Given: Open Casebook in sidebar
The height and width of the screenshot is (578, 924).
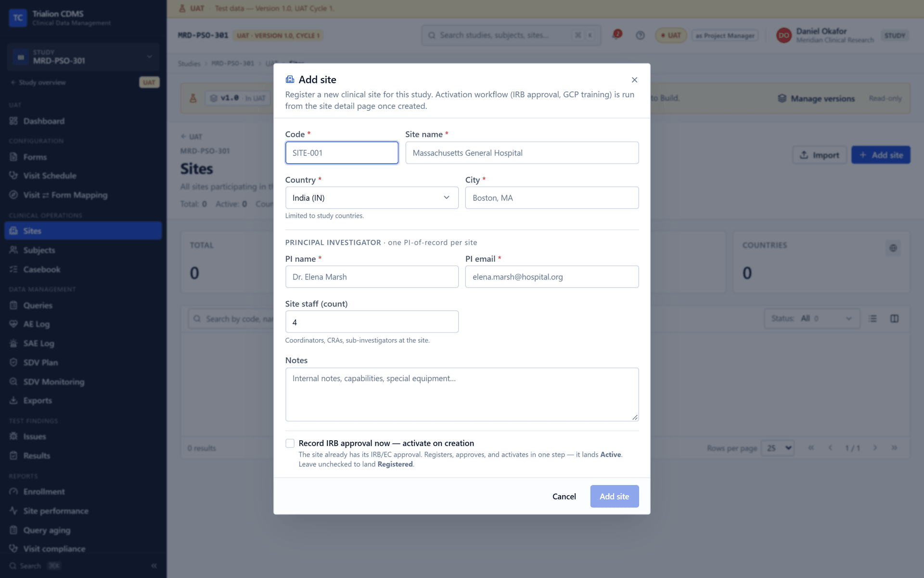Looking at the screenshot, I should 83,269.
